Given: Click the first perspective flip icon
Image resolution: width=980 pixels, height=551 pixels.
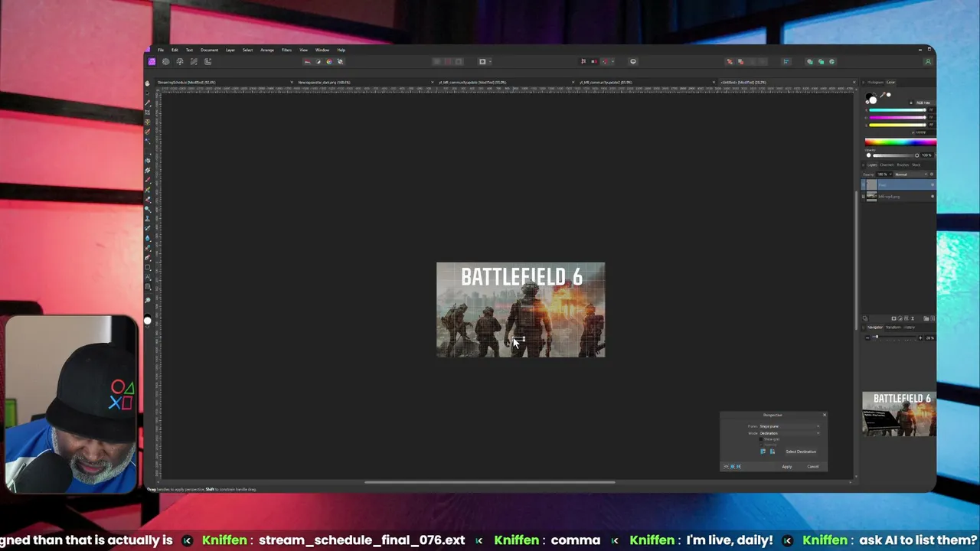Looking at the screenshot, I should (763, 452).
